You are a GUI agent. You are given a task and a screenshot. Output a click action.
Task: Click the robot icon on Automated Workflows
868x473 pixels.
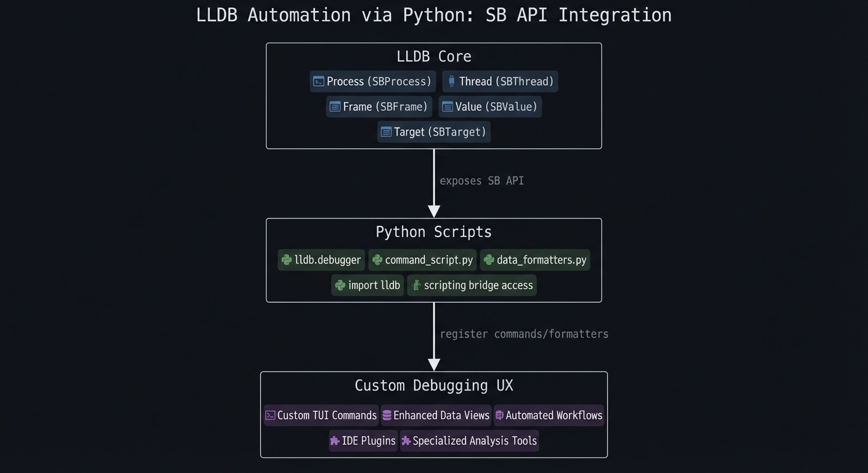pyautogui.click(x=500, y=415)
